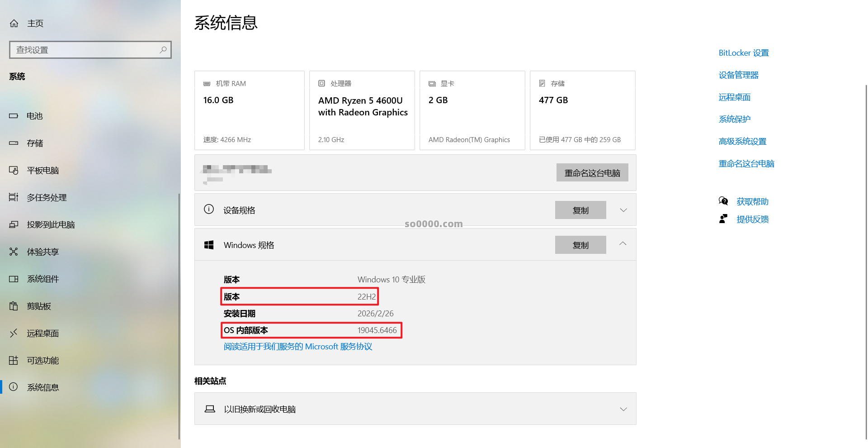Copy the Windows 规格 details
868x448 pixels.
coord(580,245)
